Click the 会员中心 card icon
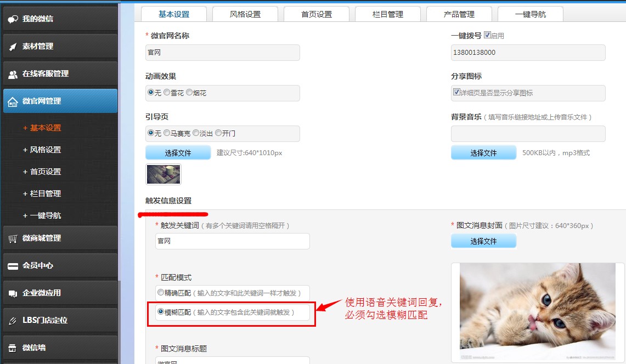This screenshot has width=626, height=364. [x=13, y=266]
